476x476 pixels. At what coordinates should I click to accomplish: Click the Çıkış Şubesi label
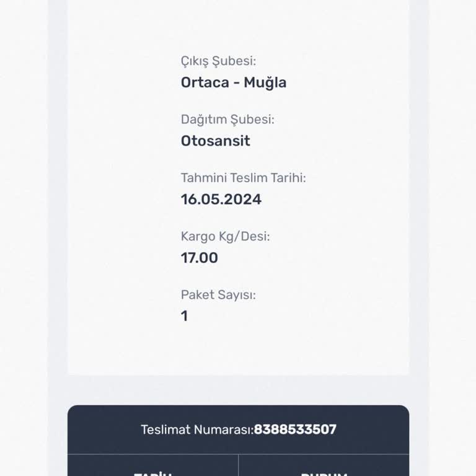(x=219, y=61)
